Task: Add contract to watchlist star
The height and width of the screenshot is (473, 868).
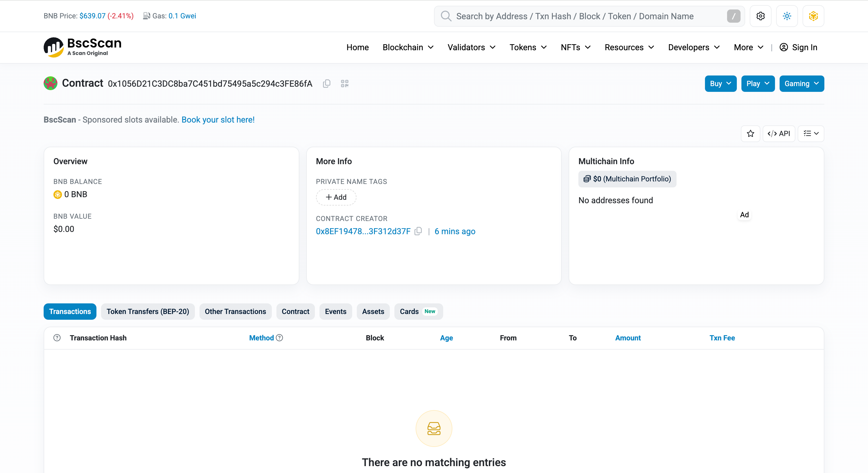Action: (x=750, y=134)
